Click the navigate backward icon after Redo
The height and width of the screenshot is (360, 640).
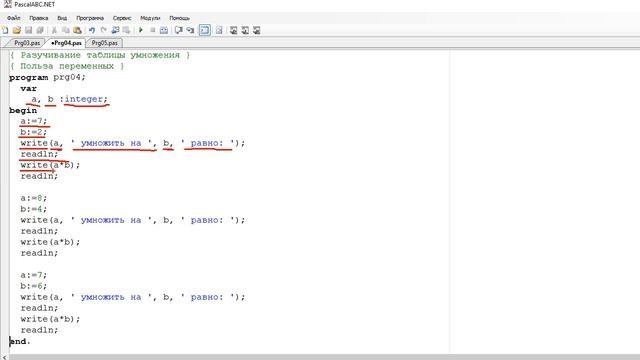click(x=115, y=30)
